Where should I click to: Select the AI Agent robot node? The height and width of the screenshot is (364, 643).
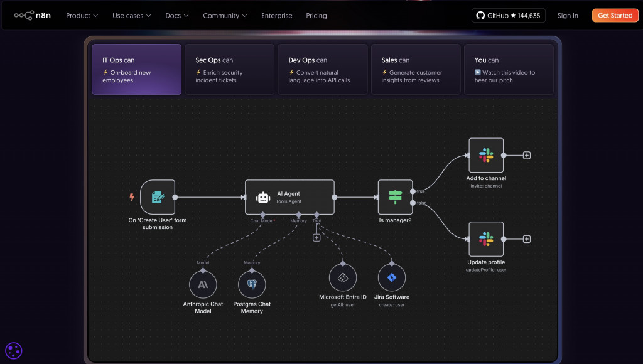[289, 197]
